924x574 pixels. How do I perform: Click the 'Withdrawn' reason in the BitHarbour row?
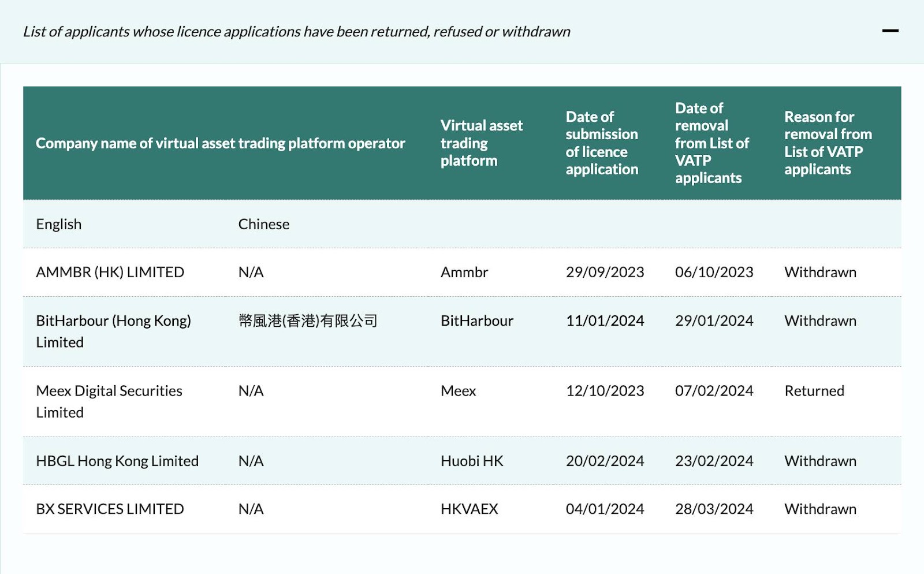(820, 320)
